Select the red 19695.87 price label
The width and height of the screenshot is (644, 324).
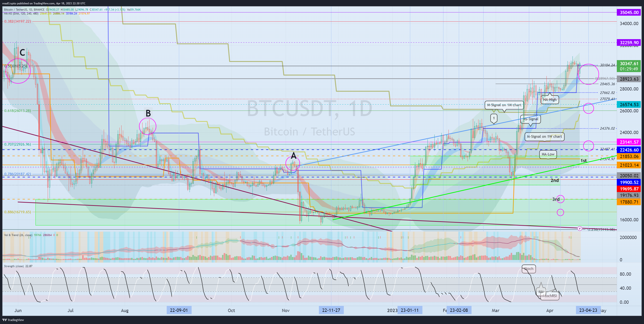629,189
